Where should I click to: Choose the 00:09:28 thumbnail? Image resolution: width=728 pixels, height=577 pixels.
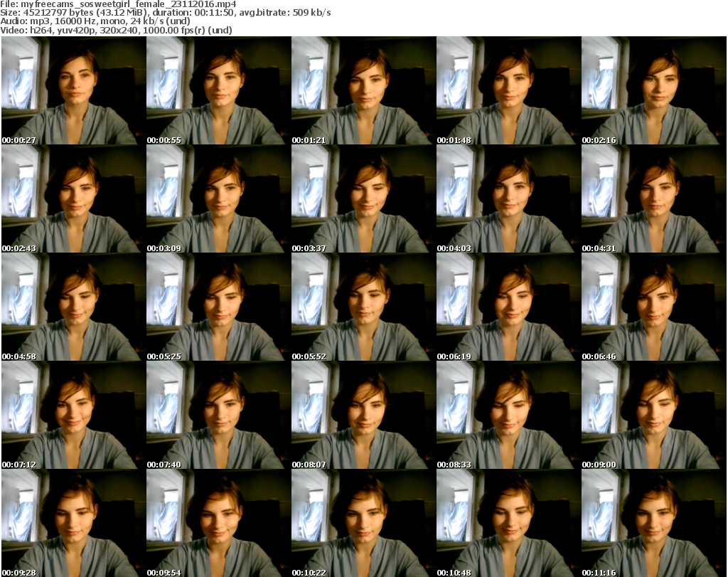click(73, 523)
